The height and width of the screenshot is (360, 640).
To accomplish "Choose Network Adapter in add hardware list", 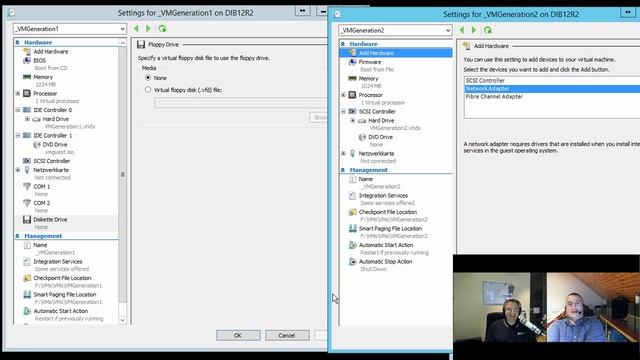I will [x=552, y=89].
